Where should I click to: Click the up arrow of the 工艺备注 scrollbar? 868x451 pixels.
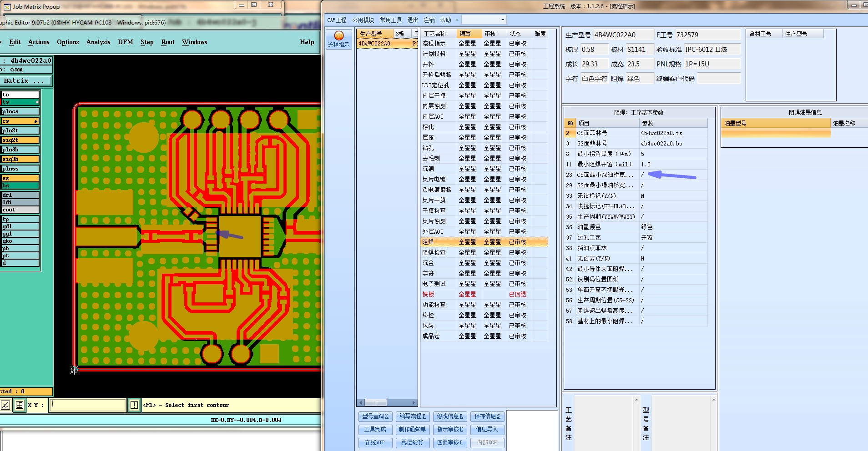click(x=636, y=400)
